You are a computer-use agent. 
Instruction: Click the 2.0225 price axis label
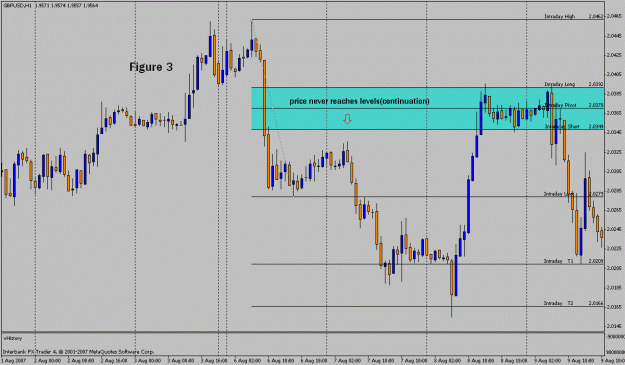[x=614, y=249]
